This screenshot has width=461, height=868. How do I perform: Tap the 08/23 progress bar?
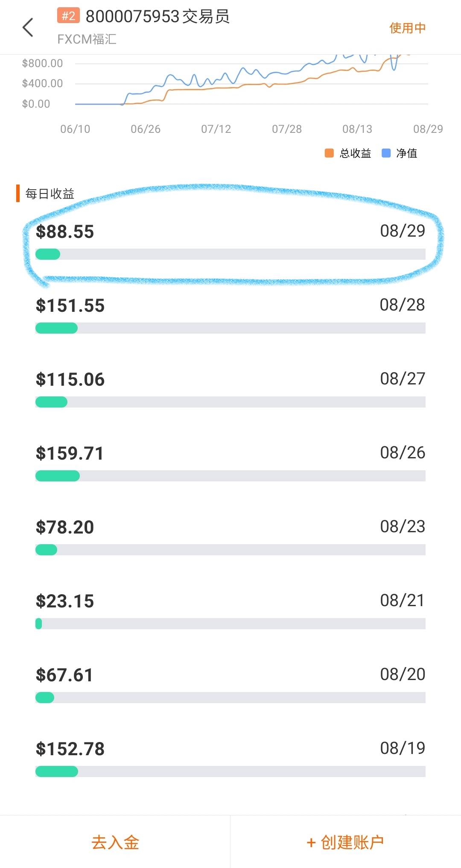(x=230, y=550)
